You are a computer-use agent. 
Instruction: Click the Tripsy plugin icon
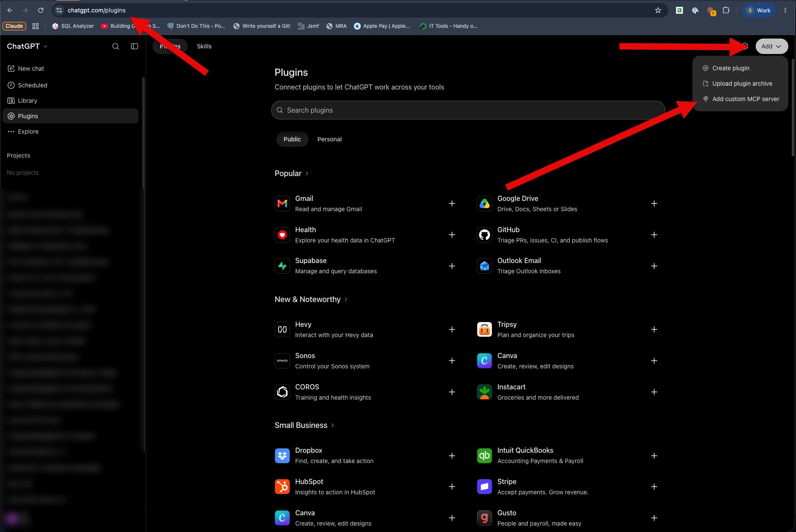485,329
